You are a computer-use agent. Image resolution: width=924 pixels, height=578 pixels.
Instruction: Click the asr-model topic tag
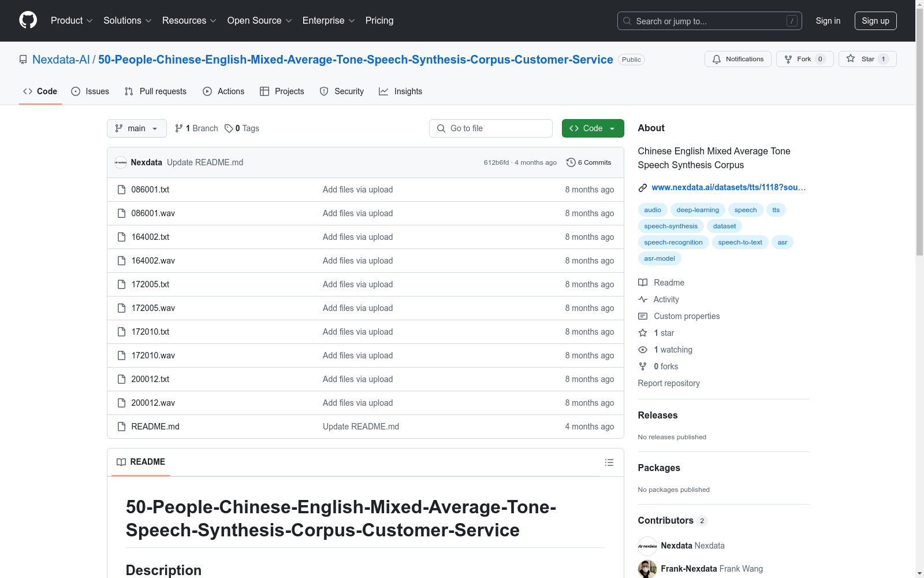[660, 258]
